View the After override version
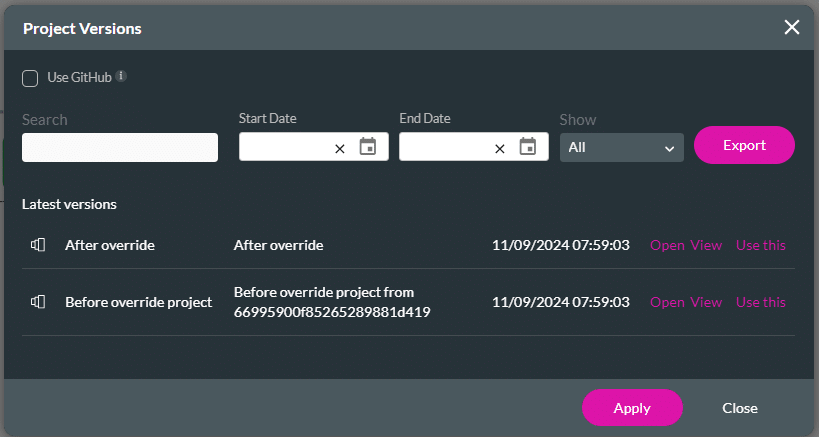Screen dimensions: 819x437 [706, 245]
